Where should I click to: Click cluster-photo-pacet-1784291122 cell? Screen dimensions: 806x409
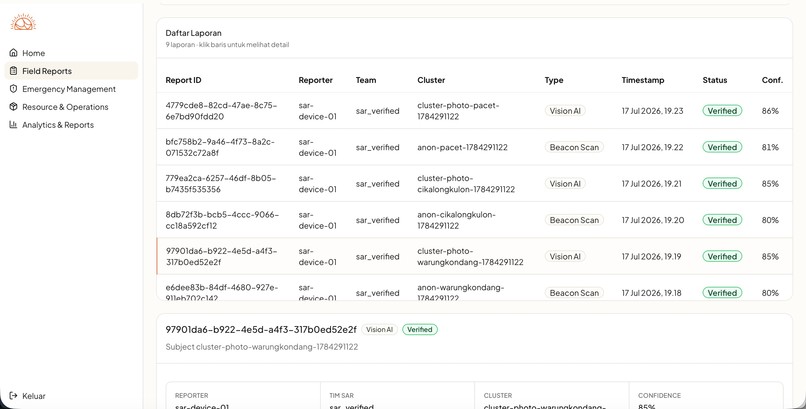[x=458, y=111]
